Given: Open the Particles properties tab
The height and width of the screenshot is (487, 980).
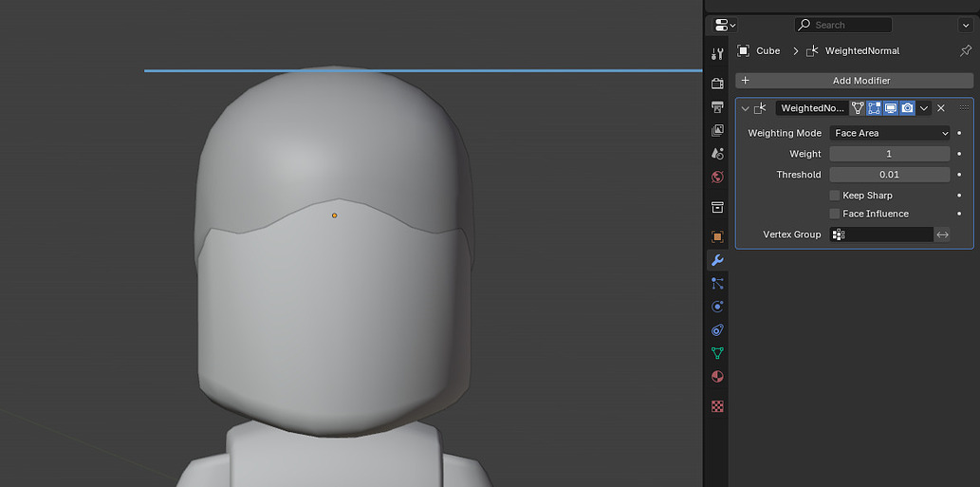Looking at the screenshot, I should pyautogui.click(x=717, y=283).
